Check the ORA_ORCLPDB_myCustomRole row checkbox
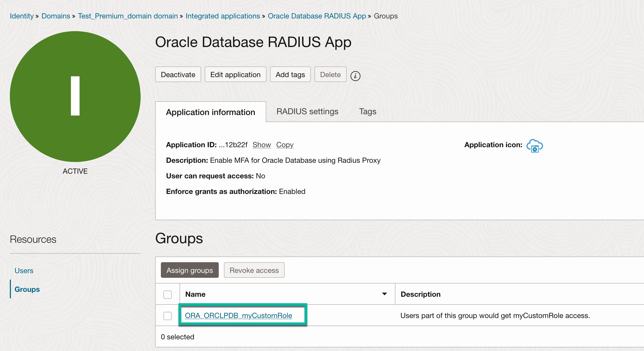 pyautogui.click(x=168, y=316)
